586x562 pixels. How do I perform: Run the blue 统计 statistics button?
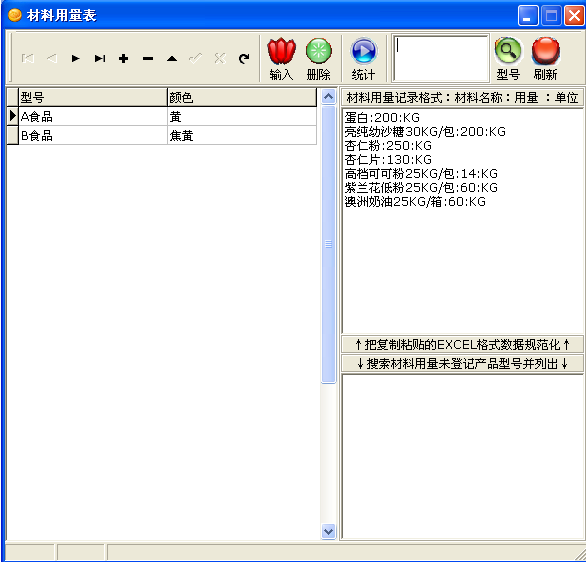[363, 59]
